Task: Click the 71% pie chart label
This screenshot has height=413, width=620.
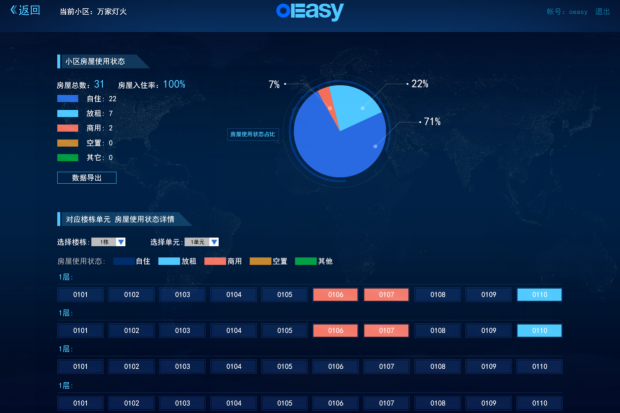Action: (x=432, y=121)
